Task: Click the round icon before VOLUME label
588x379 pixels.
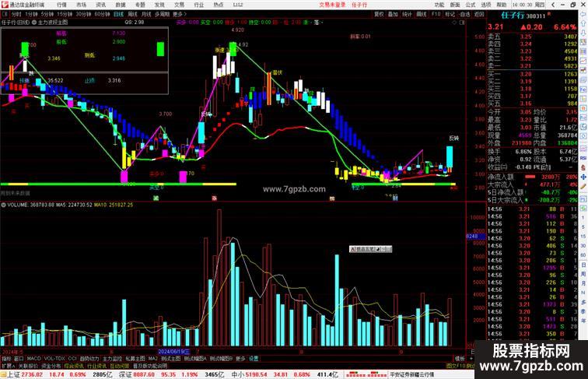Action: (x=3, y=205)
